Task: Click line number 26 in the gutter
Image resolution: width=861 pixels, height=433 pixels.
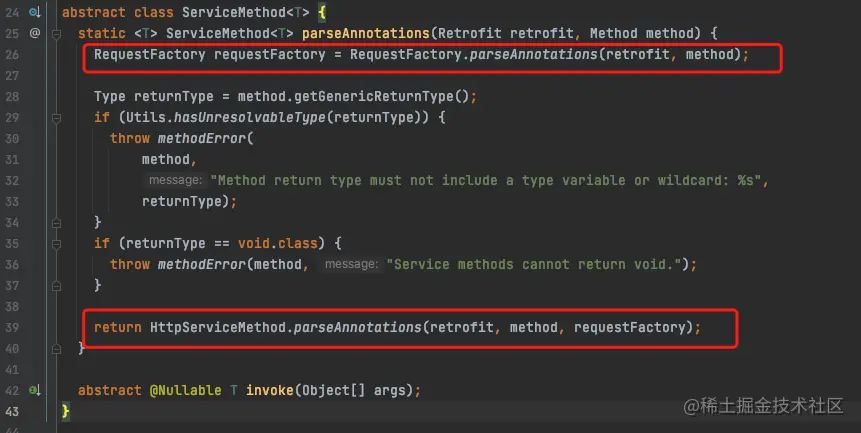Action: (12, 54)
